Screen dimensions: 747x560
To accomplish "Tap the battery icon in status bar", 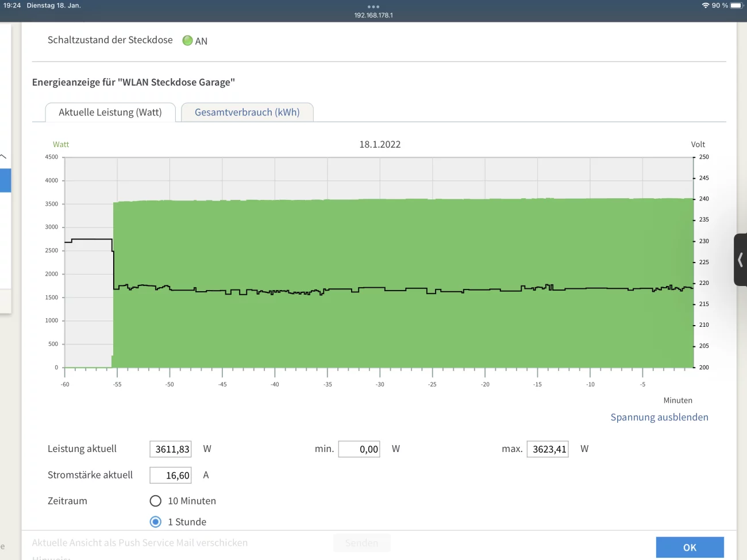I will click(x=736, y=5).
